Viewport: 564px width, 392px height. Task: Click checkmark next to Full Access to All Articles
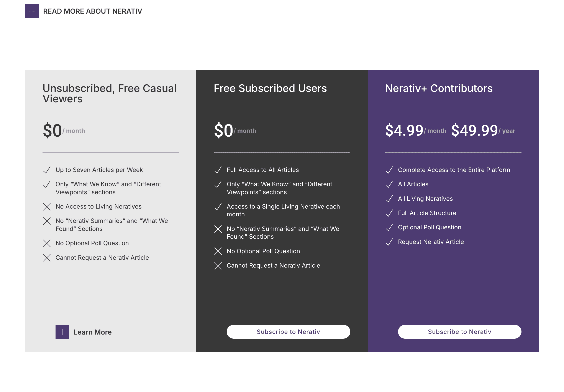tap(218, 170)
